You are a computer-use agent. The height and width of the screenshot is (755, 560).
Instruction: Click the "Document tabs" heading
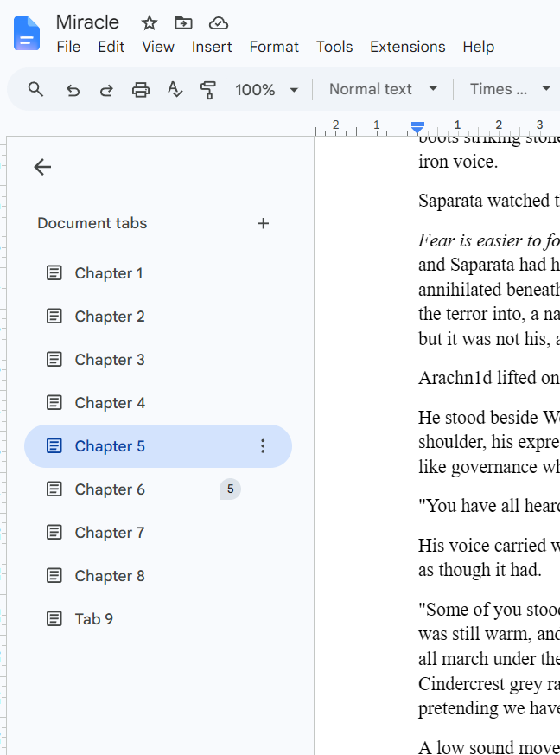pyautogui.click(x=92, y=223)
